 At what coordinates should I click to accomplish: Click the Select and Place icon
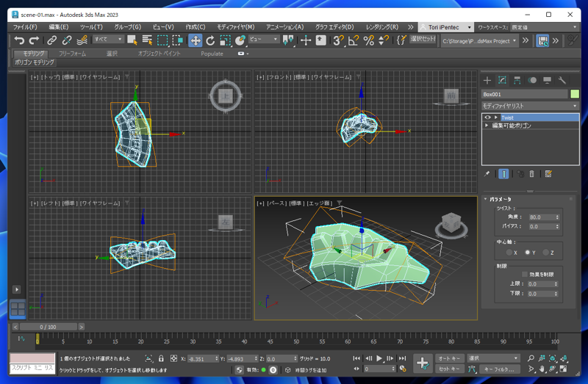pyautogui.click(x=240, y=40)
